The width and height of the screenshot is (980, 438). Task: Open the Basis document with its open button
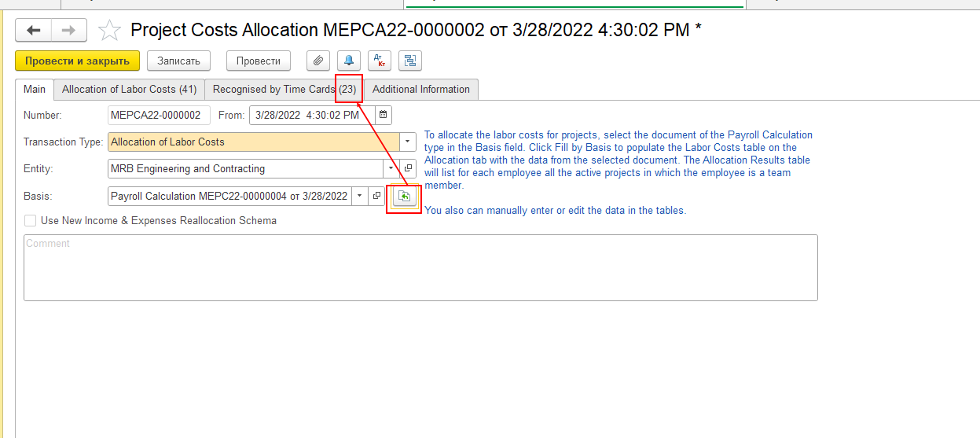pyautogui.click(x=376, y=196)
